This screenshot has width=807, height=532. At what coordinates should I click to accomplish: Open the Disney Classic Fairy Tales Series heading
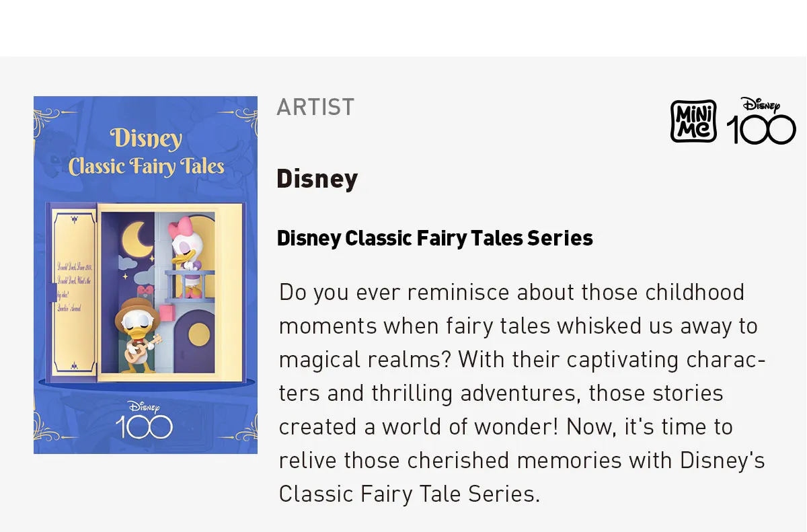click(434, 238)
